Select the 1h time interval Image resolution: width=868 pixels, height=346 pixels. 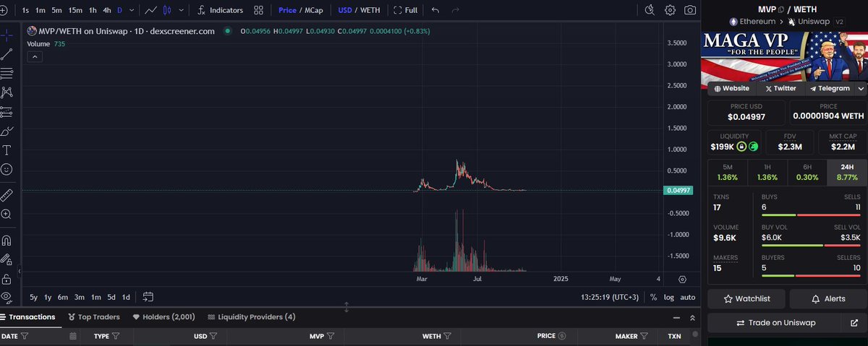tap(93, 10)
